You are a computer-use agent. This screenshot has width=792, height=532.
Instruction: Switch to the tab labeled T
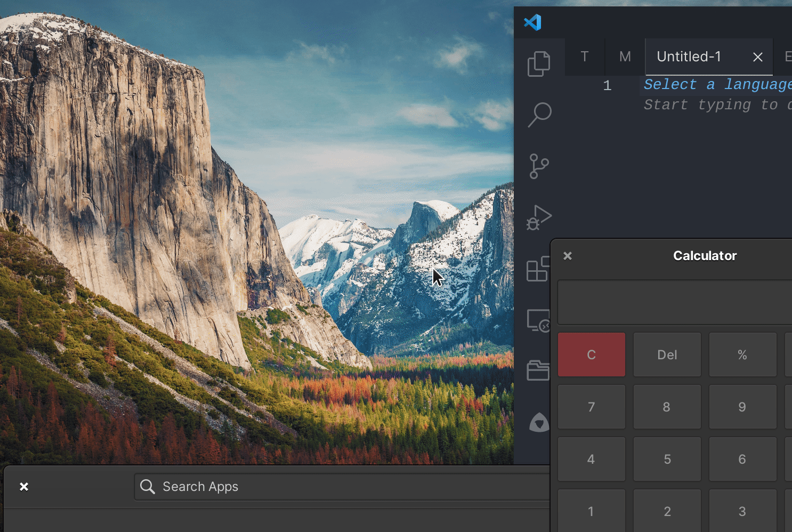584,57
